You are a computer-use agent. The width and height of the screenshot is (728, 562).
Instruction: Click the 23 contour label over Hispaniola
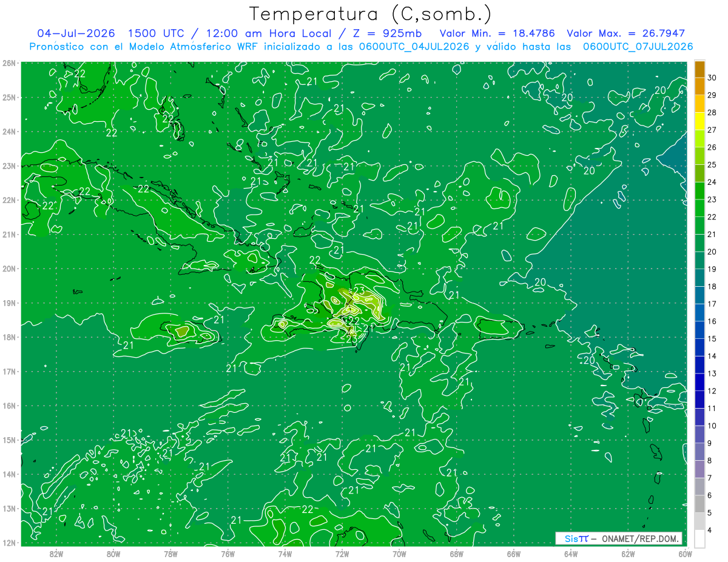pyautogui.click(x=359, y=291)
